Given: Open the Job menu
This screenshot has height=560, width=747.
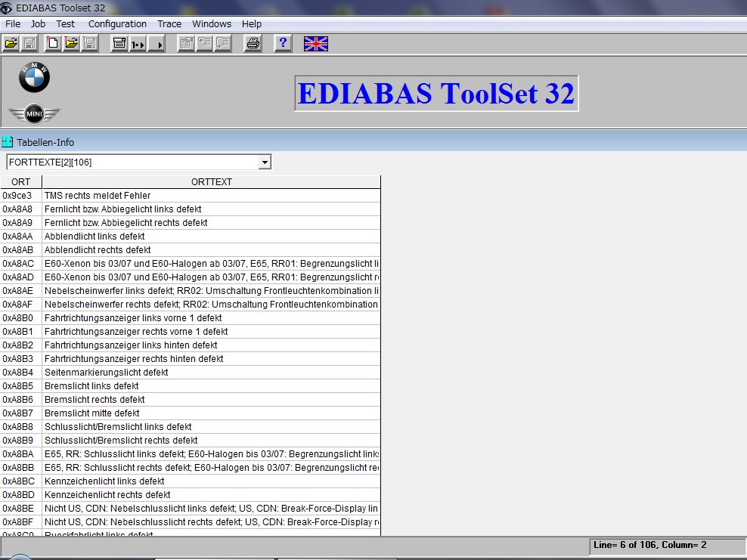Looking at the screenshot, I should pos(38,24).
